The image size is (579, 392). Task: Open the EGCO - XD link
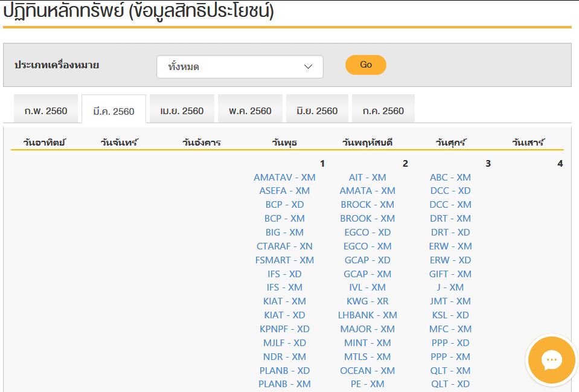click(x=368, y=233)
